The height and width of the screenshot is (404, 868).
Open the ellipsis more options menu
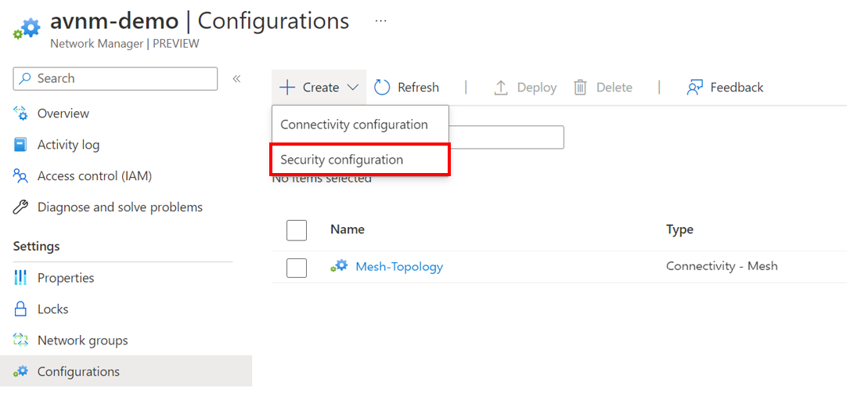point(380,21)
